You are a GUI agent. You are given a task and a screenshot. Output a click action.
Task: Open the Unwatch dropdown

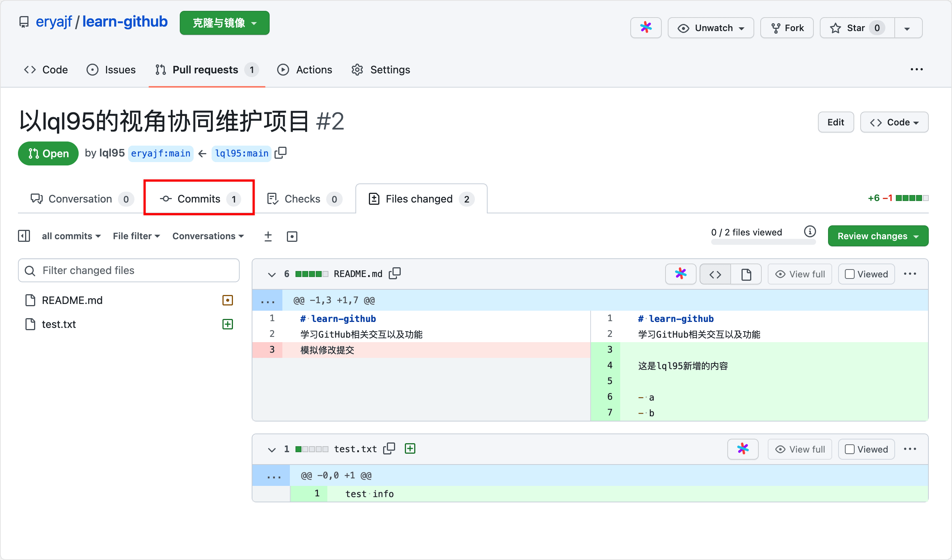[x=710, y=28]
